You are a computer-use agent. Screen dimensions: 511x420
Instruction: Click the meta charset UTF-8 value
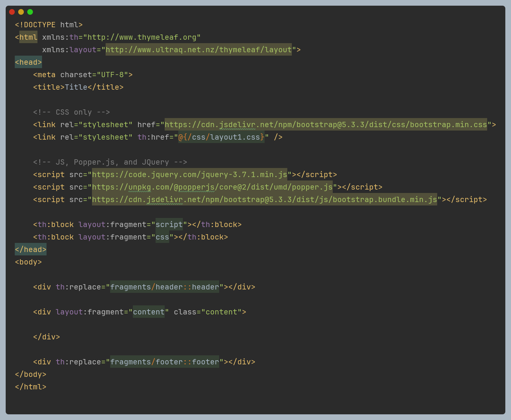(112, 75)
